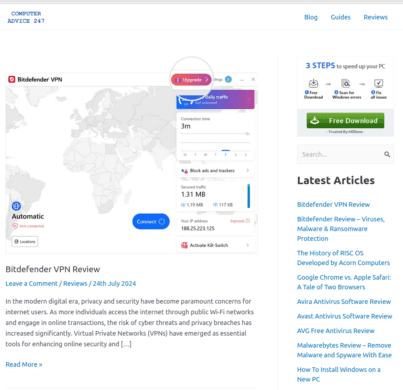Click the Bitdefender red shield logo icon
The height and width of the screenshot is (390, 403).
(x=12, y=79)
